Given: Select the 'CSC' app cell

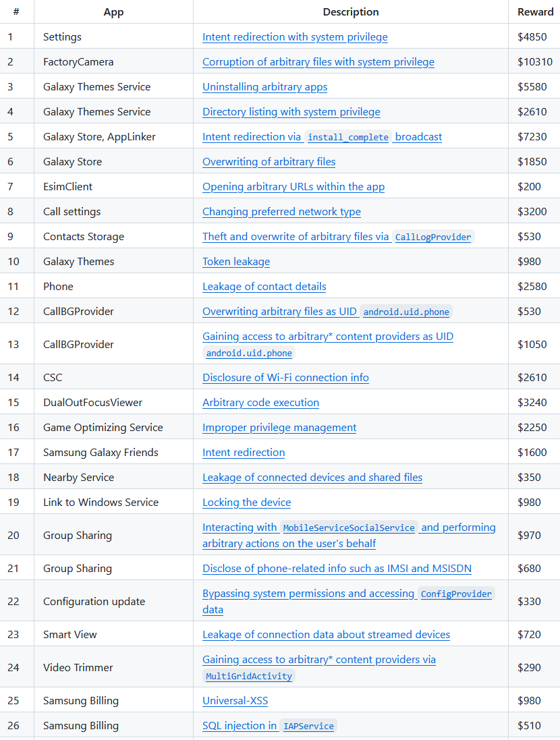Looking at the screenshot, I should coord(114,378).
